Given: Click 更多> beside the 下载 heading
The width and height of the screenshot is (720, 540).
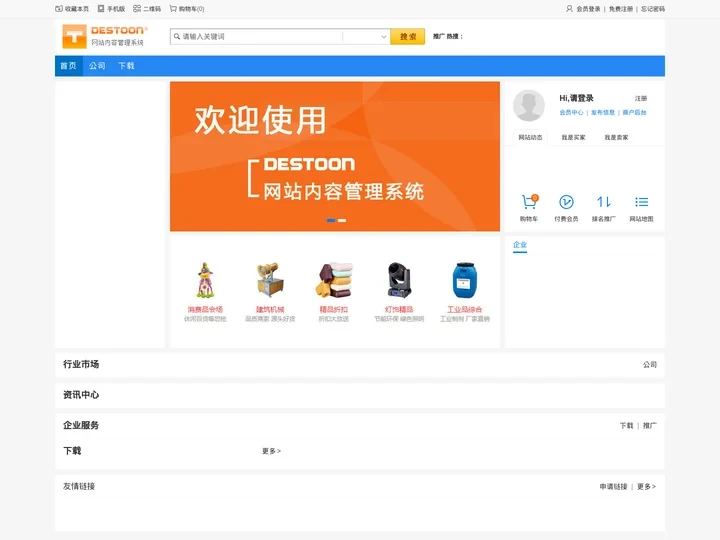Looking at the screenshot, I should [x=271, y=451].
